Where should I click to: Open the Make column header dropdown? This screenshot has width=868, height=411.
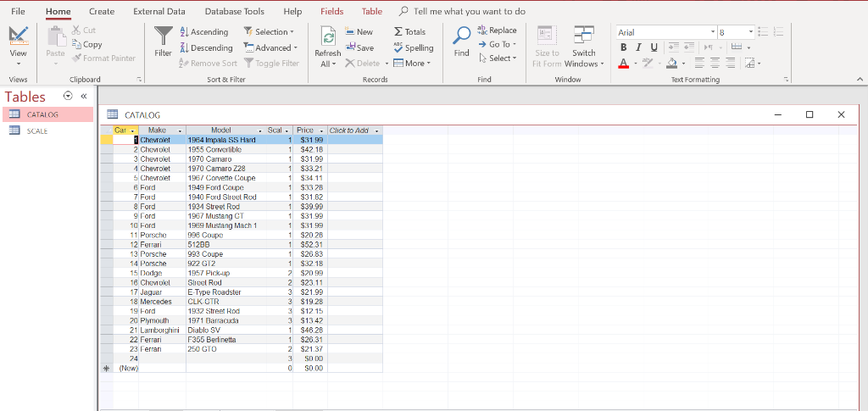[180, 131]
